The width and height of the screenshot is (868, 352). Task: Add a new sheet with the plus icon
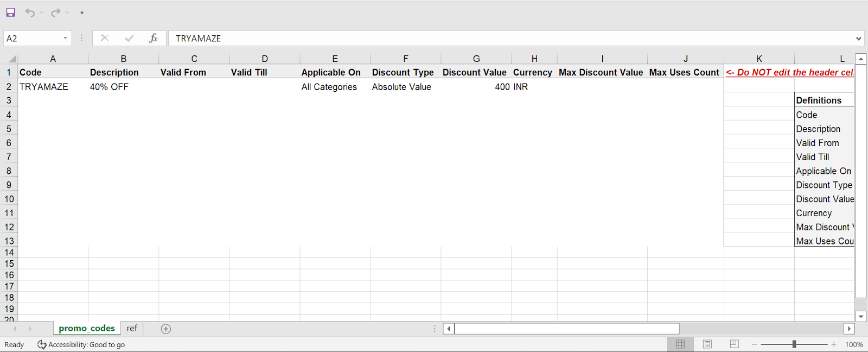click(166, 329)
